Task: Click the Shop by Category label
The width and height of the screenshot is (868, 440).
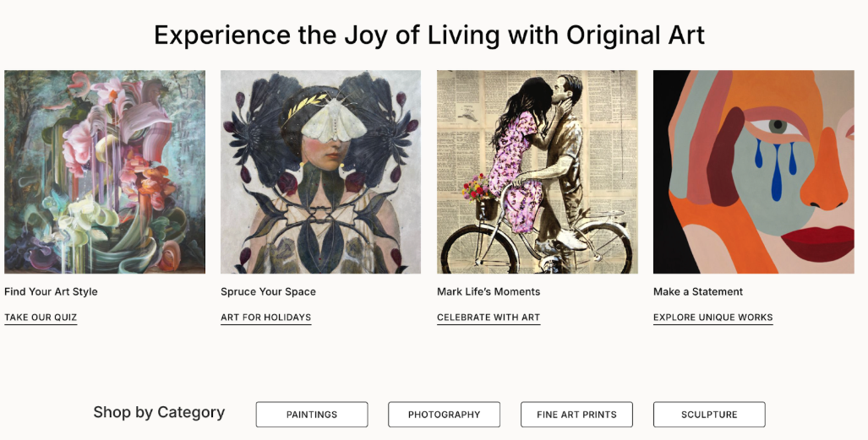Action: (x=159, y=412)
